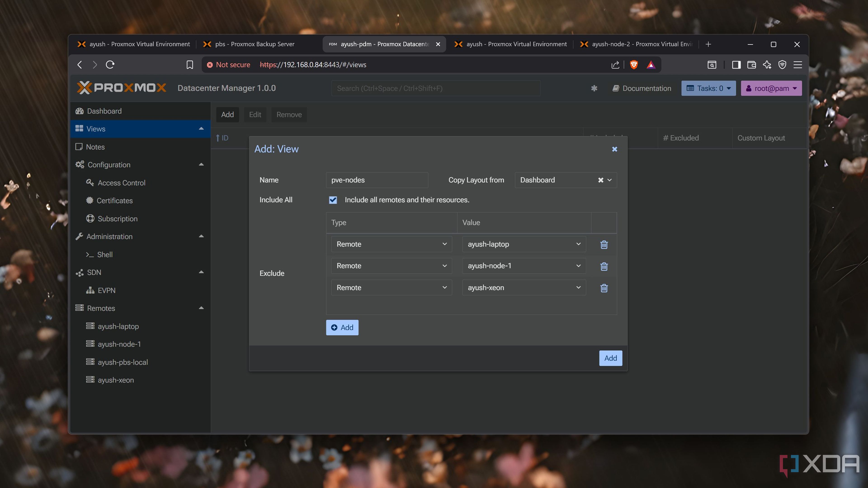The image size is (868, 488).
Task: Reload the current page
Action: pyautogui.click(x=110, y=64)
